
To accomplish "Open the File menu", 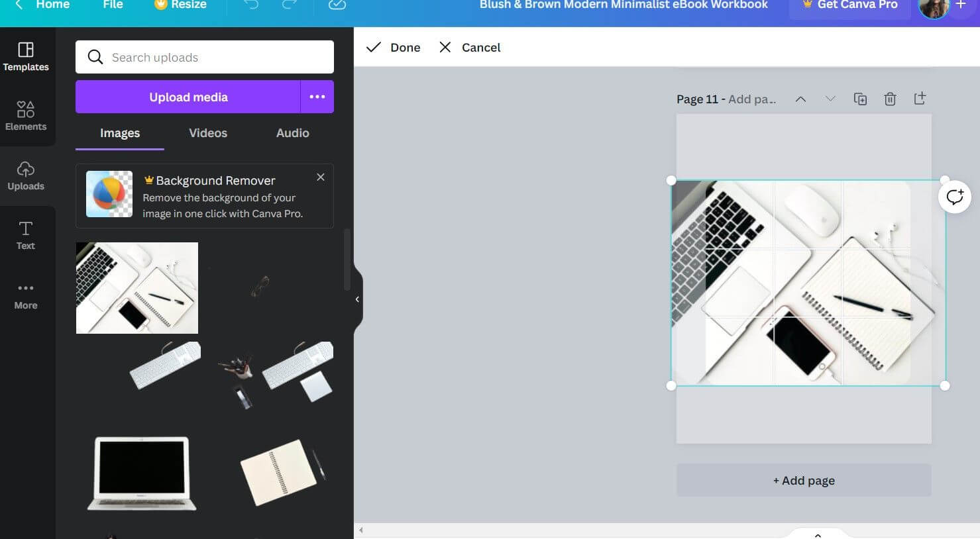I will click(x=113, y=5).
